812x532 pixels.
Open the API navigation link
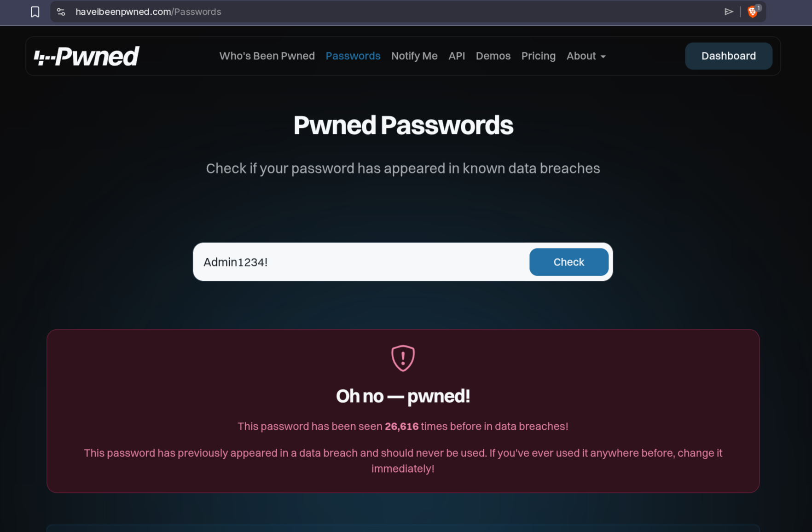click(x=457, y=56)
